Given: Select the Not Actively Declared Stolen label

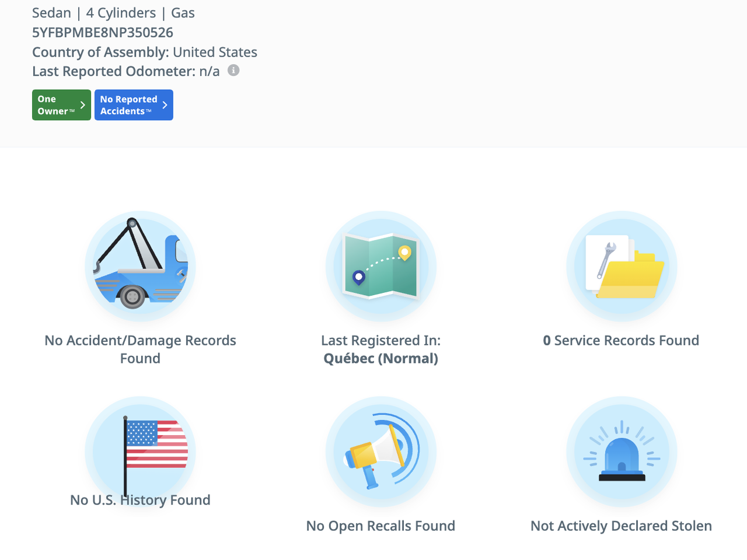Looking at the screenshot, I should (621, 526).
